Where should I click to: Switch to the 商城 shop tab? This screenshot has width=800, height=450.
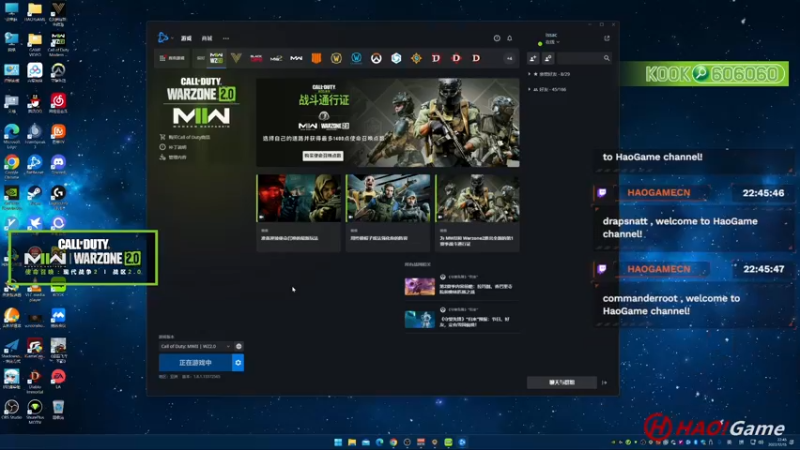(x=207, y=38)
